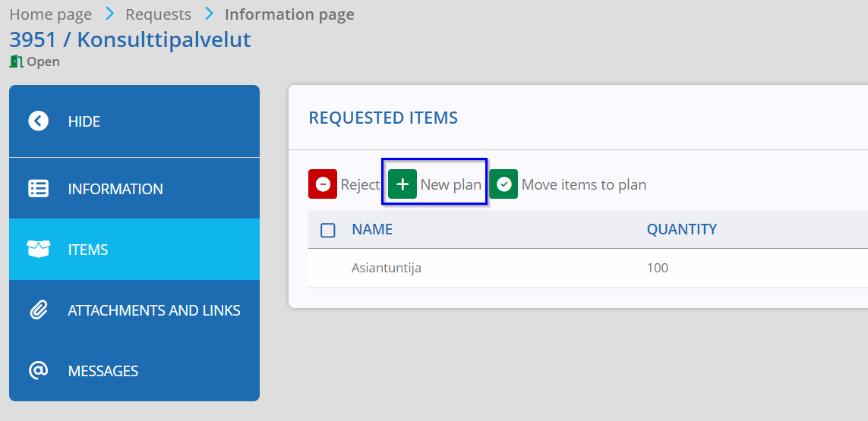Click the red Reject minus icon
868x421 pixels.
pos(323,184)
